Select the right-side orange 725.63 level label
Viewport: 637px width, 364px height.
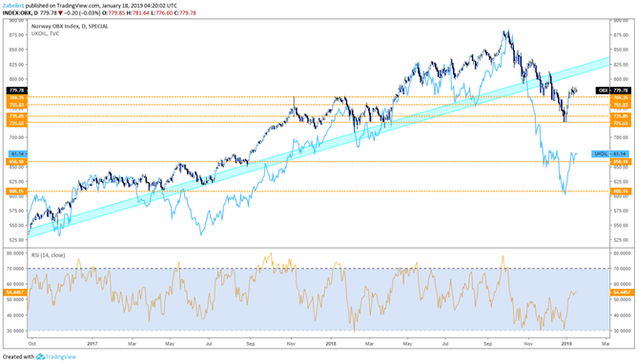click(621, 123)
